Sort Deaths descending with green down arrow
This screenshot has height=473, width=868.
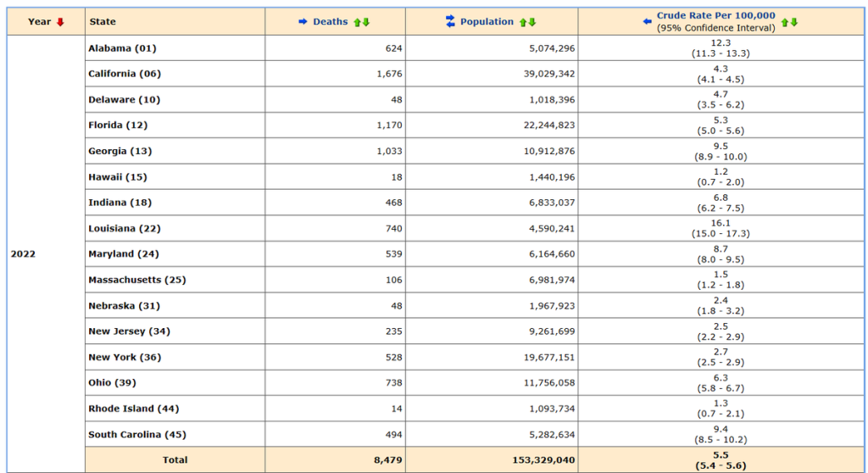point(366,22)
